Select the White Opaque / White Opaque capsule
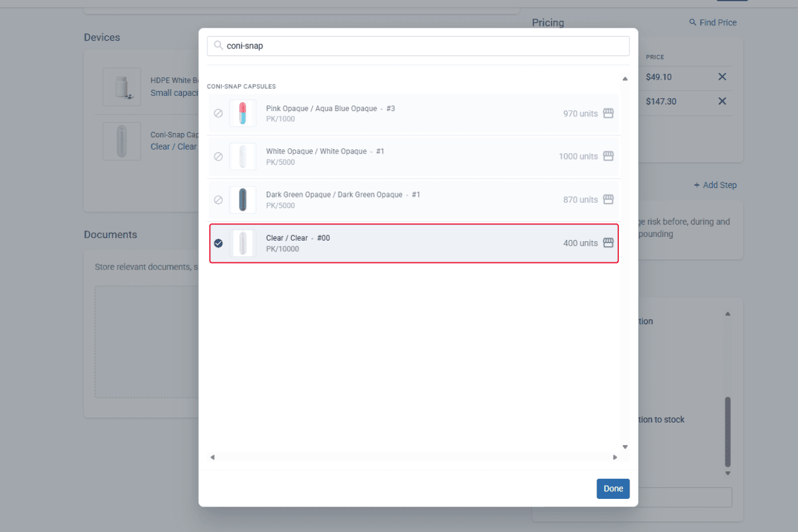798x532 pixels. point(218,157)
